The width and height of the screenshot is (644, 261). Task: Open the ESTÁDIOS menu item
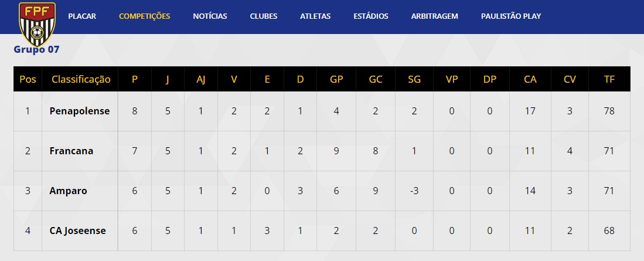click(371, 16)
